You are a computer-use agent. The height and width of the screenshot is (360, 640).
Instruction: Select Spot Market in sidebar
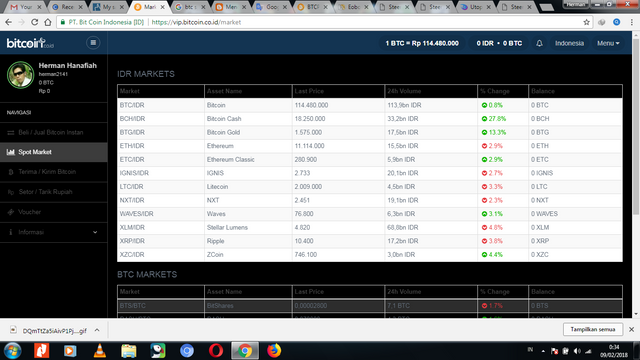click(53, 152)
